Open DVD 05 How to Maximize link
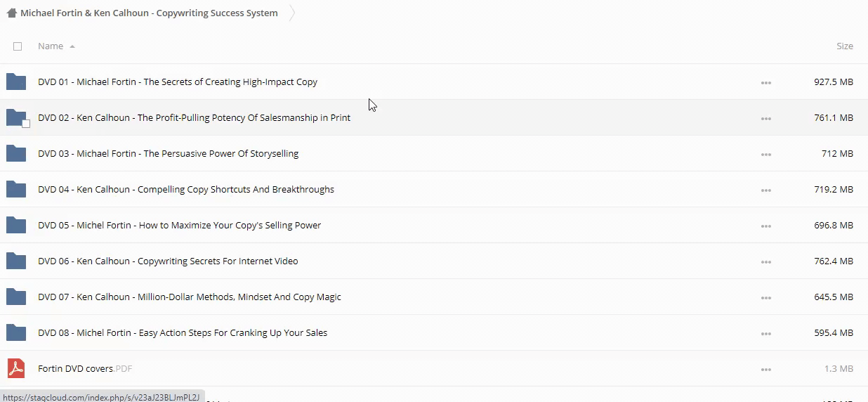868x402 pixels. 179,225
